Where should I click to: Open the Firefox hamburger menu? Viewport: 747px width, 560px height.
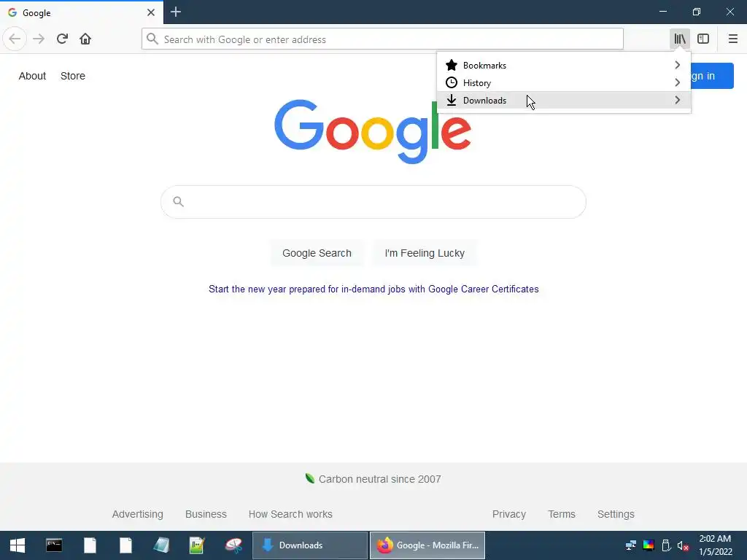tap(732, 39)
